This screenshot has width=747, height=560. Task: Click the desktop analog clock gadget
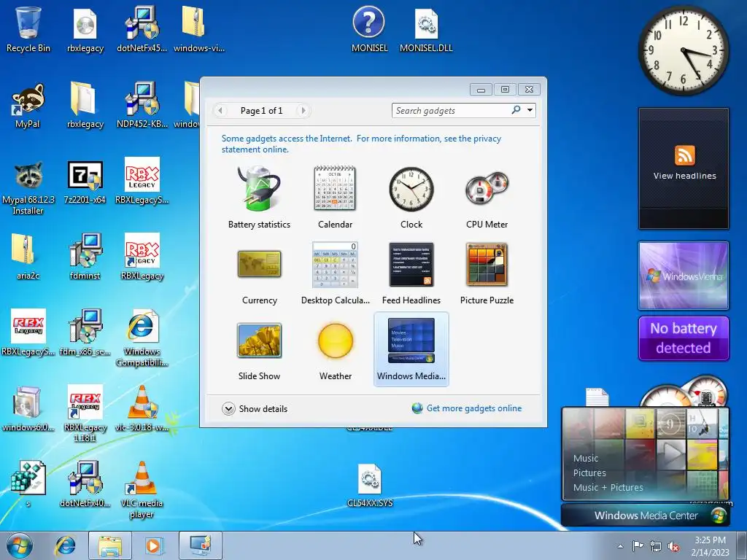click(x=683, y=50)
